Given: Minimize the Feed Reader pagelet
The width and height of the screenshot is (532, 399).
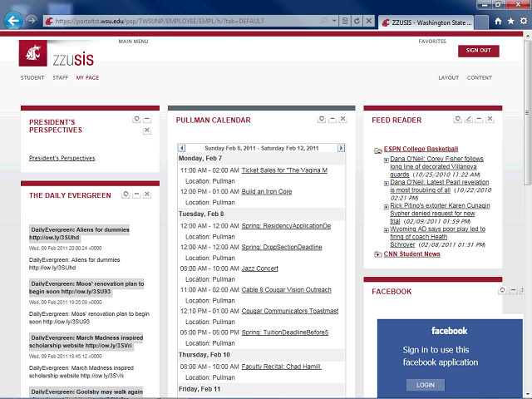Looking at the screenshot, I should click(479, 119).
